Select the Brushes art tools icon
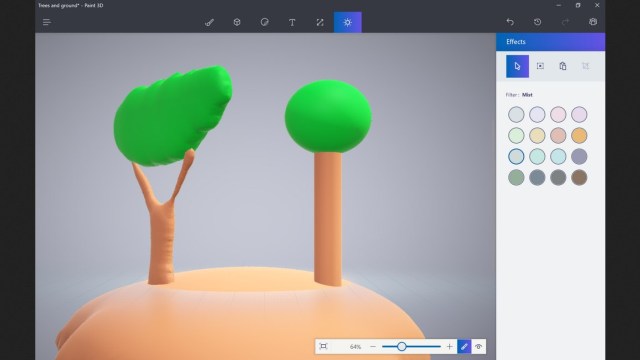The image size is (640, 360). coord(209,22)
